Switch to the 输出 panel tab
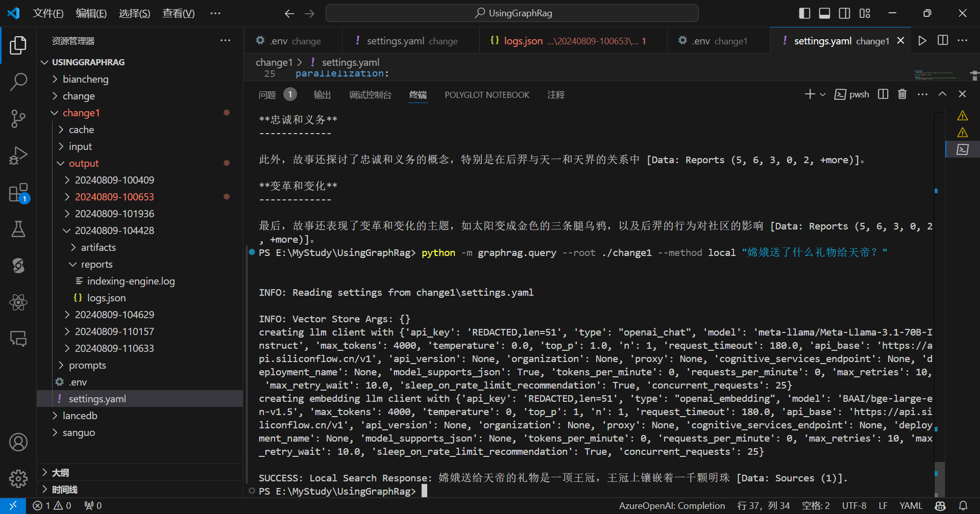Viewport: 980px width, 514px height. click(322, 95)
